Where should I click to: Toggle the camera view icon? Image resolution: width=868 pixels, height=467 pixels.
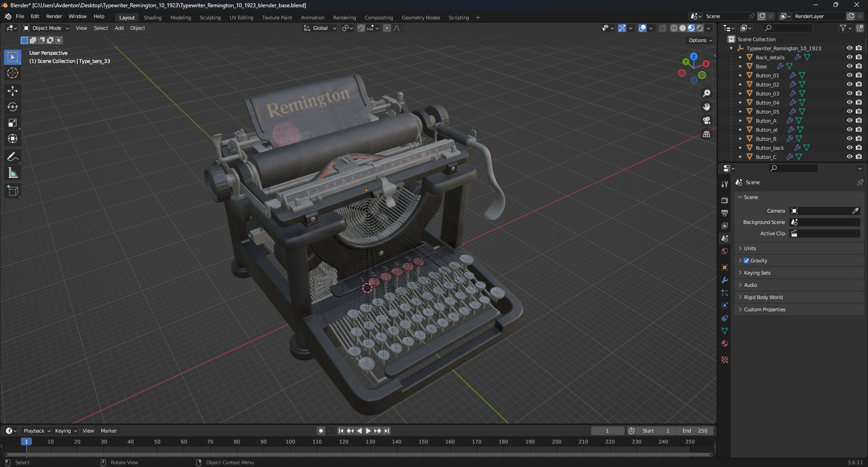tap(707, 120)
